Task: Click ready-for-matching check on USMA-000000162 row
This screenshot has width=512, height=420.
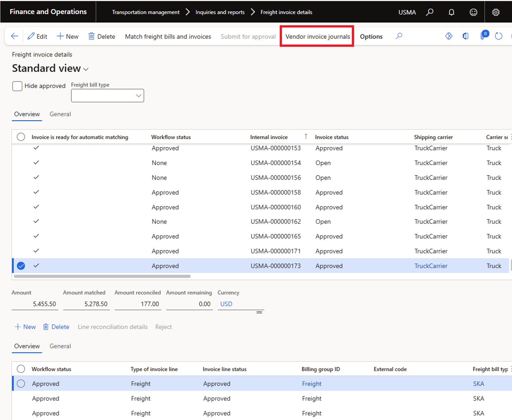Action: pos(36,221)
